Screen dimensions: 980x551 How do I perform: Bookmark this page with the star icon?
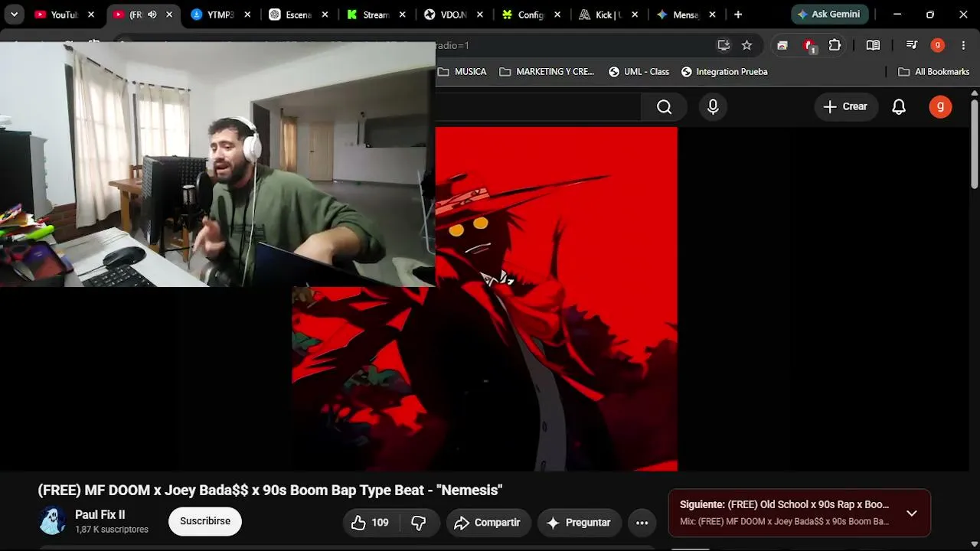pos(746,45)
